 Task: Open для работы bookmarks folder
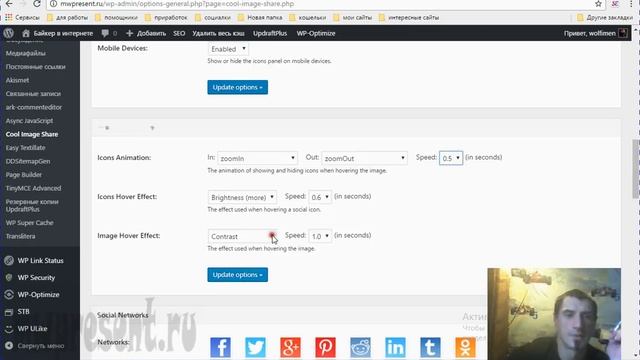[x=67, y=18]
